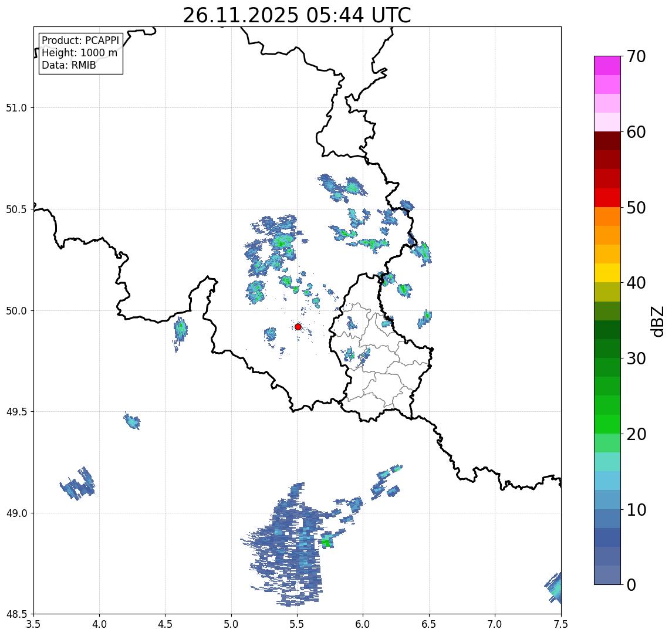
Task: Click the "Data: RMIB" legend line
Action: (x=69, y=65)
